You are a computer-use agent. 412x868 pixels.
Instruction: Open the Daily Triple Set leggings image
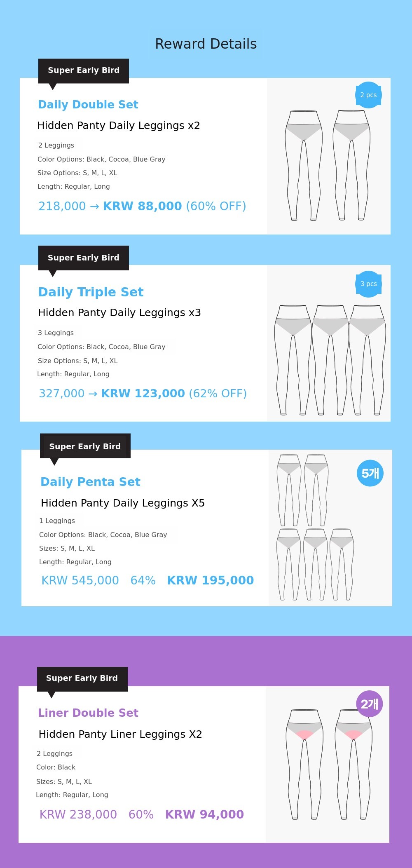point(330,359)
